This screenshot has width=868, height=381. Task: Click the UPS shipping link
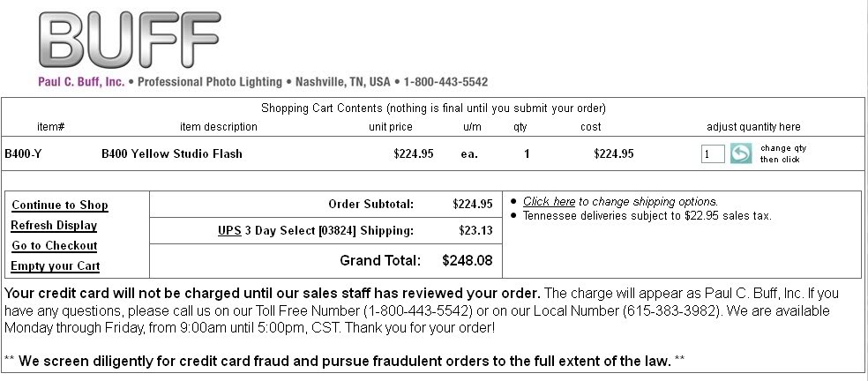pyautogui.click(x=229, y=230)
